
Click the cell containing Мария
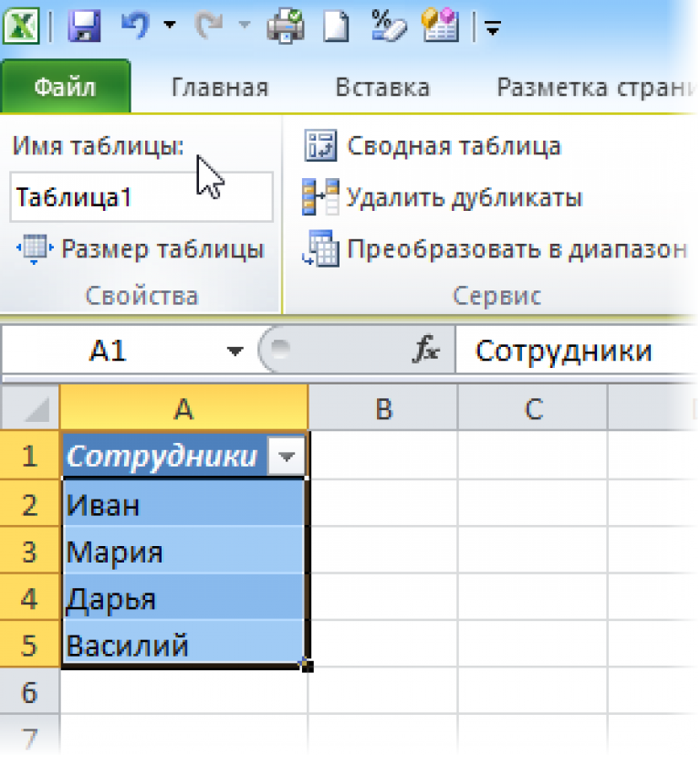tap(183, 551)
